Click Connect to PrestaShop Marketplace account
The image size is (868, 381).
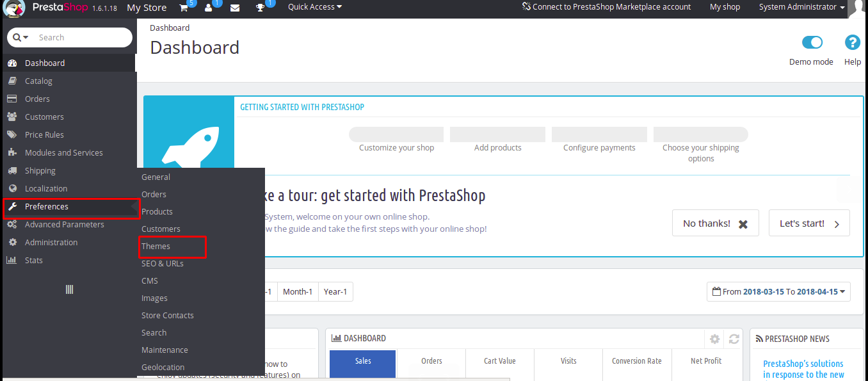(606, 7)
